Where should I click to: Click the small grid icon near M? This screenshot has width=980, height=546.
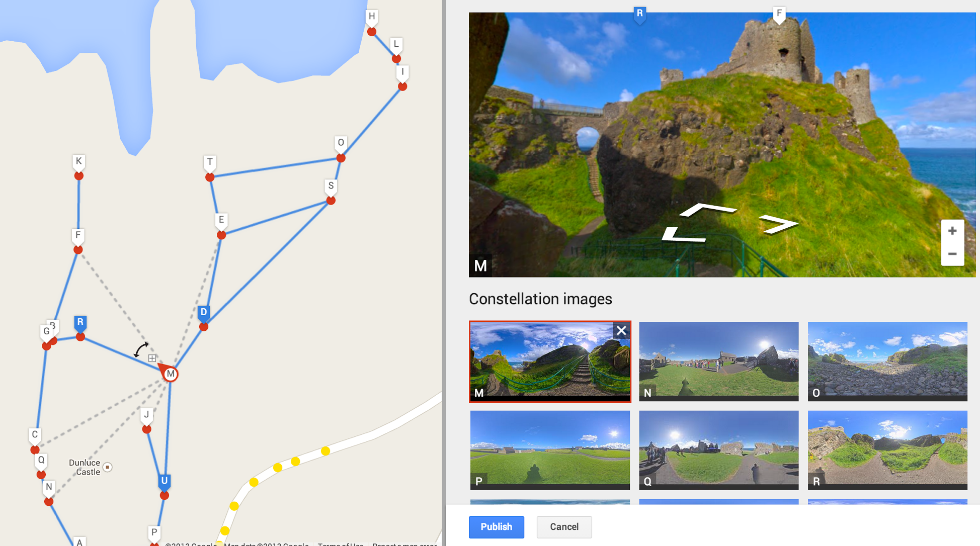tap(152, 358)
